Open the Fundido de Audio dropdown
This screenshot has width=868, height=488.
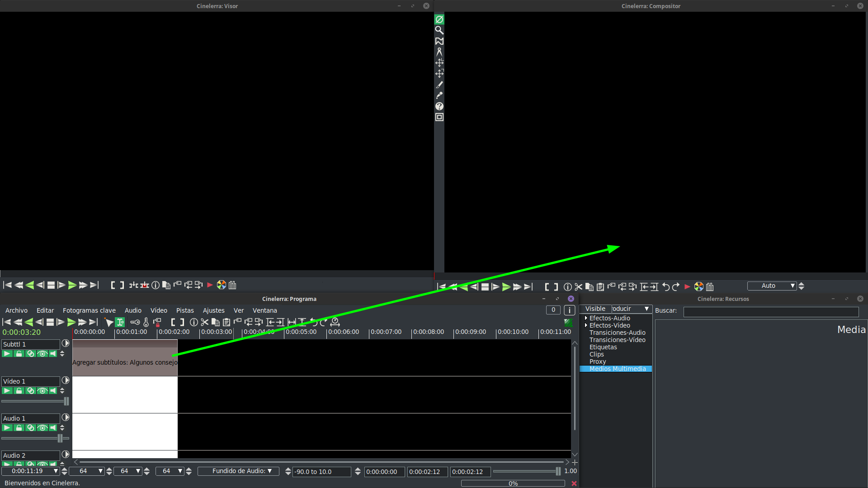tap(239, 471)
